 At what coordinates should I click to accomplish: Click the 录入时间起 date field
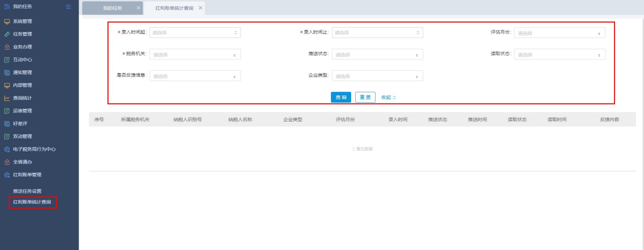(x=195, y=32)
